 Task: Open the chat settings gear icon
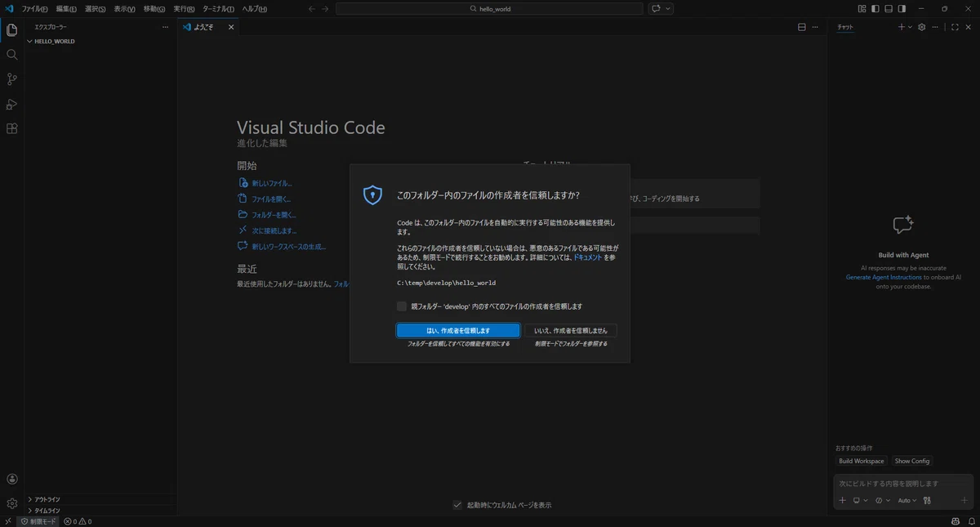922,27
